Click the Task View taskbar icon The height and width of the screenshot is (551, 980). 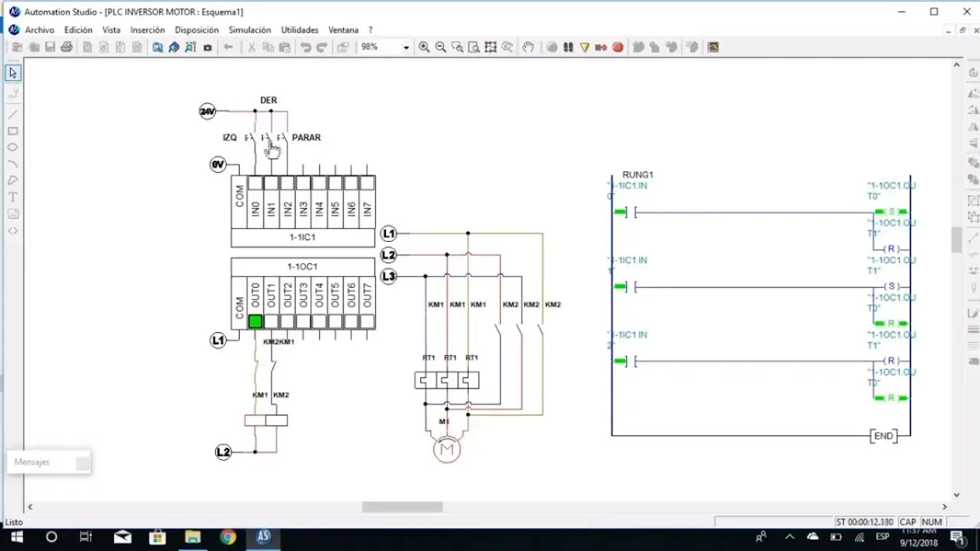(x=87, y=537)
